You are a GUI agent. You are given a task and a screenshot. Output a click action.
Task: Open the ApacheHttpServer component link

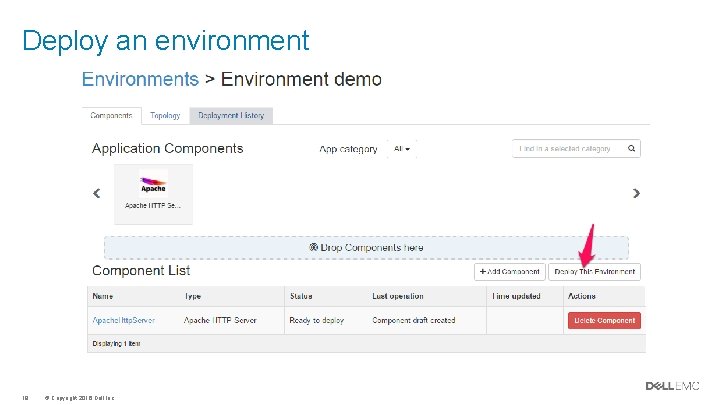click(124, 320)
